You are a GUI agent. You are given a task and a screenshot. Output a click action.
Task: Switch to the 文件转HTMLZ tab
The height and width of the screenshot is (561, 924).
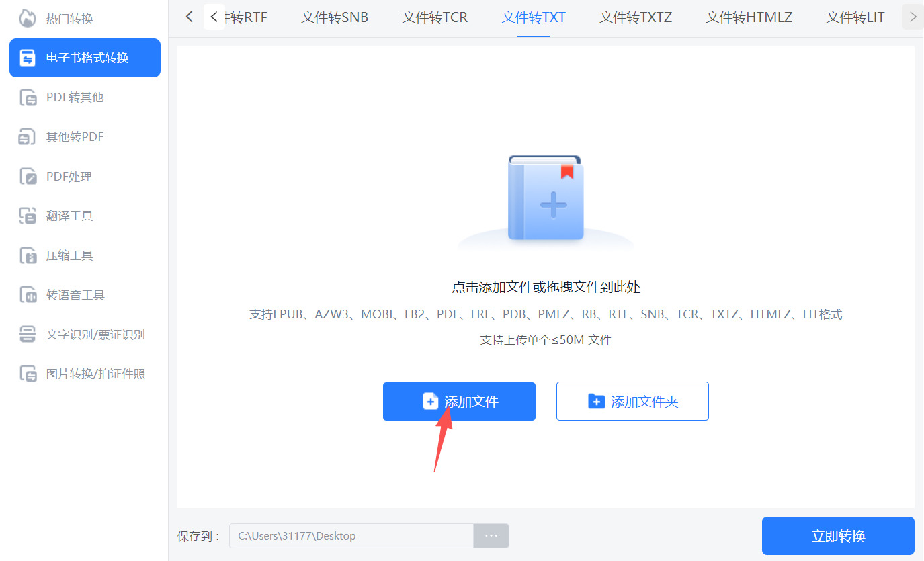[749, 17]
